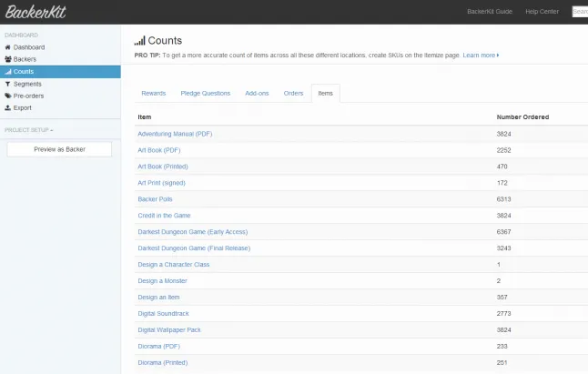Click the Dashboard home icon in sidebar
The width and height of the screenshot is (588, 374).
[x=7, y=47]
